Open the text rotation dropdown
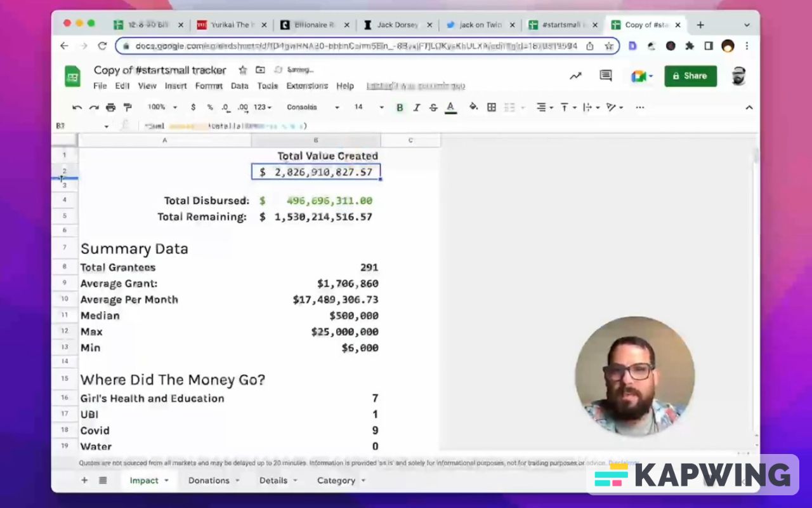Image resolution: width=812 pixels, height=508 pixels. tap(614, 107)
